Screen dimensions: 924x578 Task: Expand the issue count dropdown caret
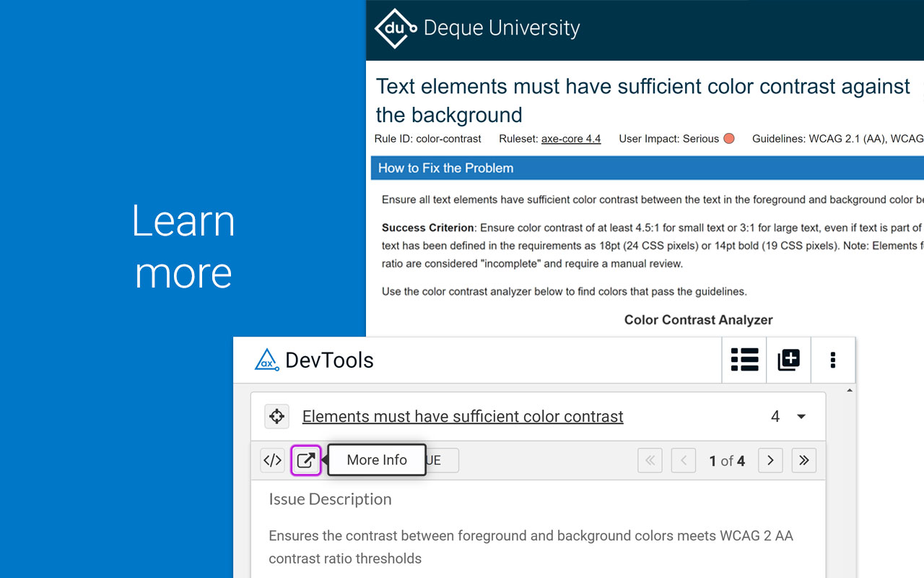coord(801,416)
